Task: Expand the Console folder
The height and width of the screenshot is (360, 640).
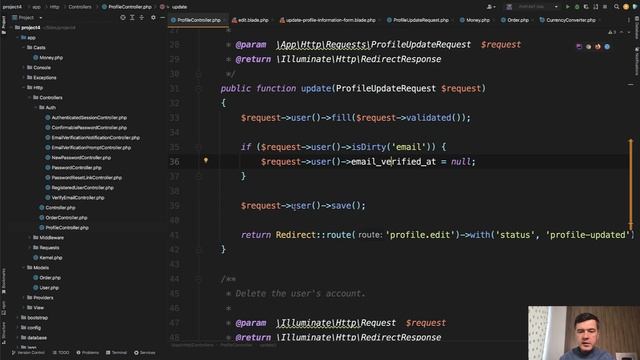Action: click(23, 67)
